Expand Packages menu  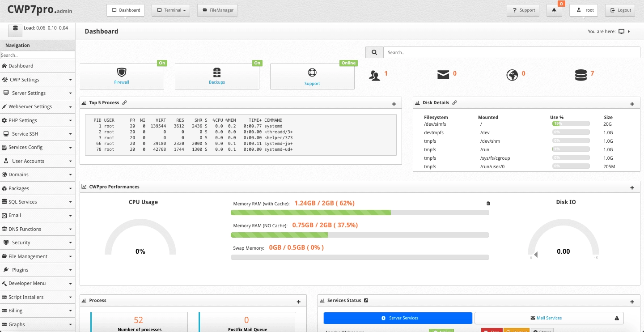click(38, 188)
